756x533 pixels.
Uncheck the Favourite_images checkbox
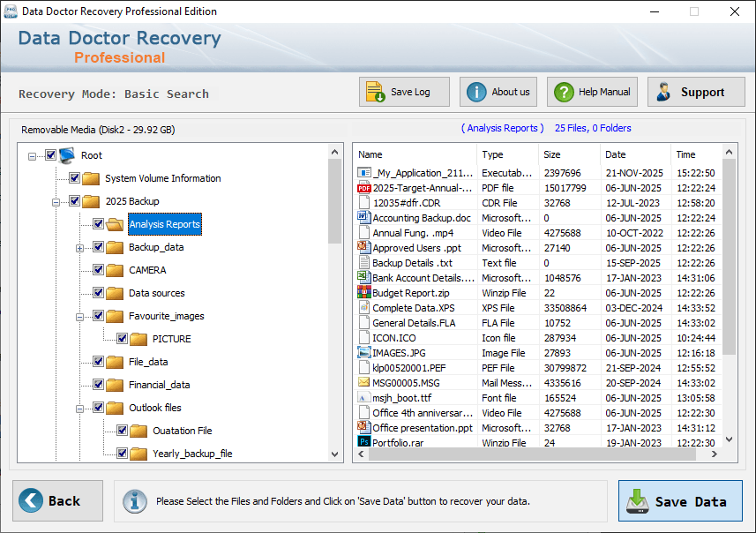[98, 315]
